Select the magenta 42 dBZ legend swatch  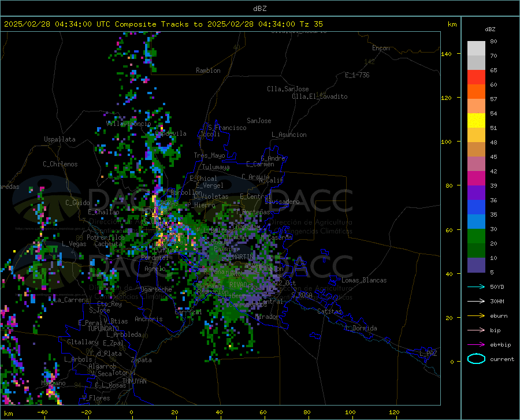(476, 178)
